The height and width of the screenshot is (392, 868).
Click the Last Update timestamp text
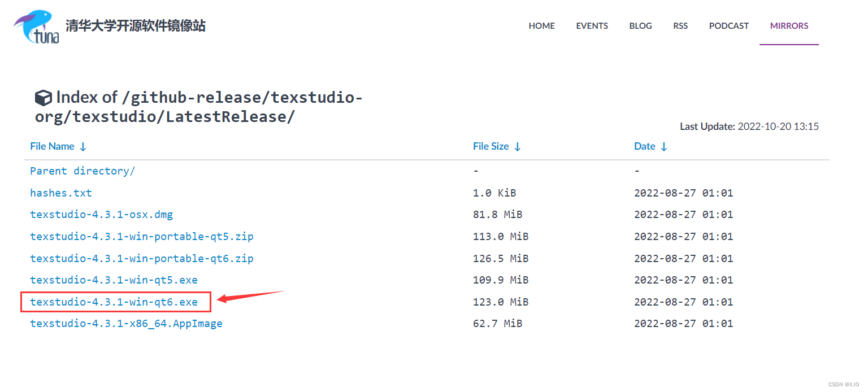pyautogui.click(x=749, y=127)
